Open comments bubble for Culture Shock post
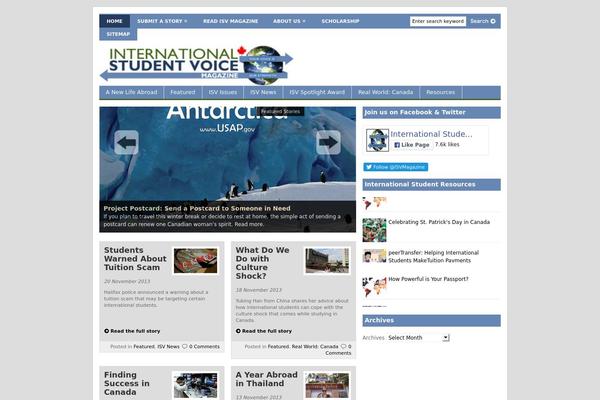This screenshot has height=400, width=600. [x=343, y=346]
